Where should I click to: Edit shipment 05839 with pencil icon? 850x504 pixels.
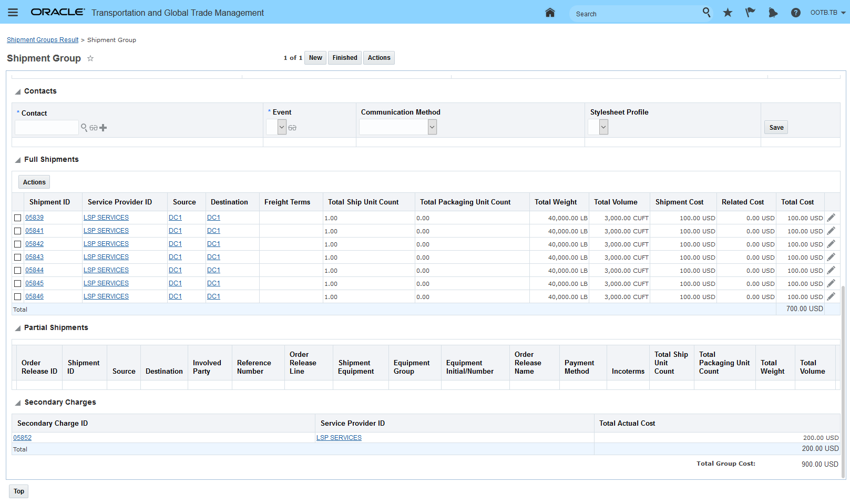click(831, 218)
